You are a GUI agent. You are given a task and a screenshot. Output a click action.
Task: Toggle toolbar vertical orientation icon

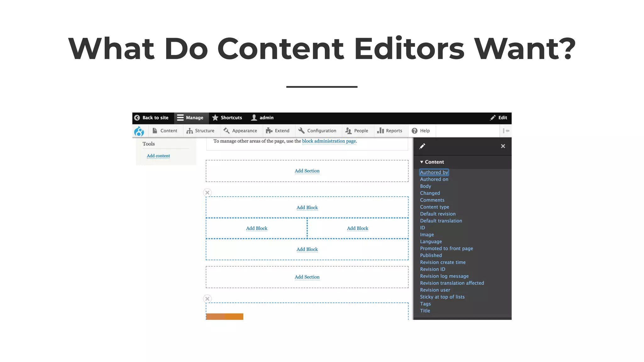pyautogui.click(x=506, y=131)
